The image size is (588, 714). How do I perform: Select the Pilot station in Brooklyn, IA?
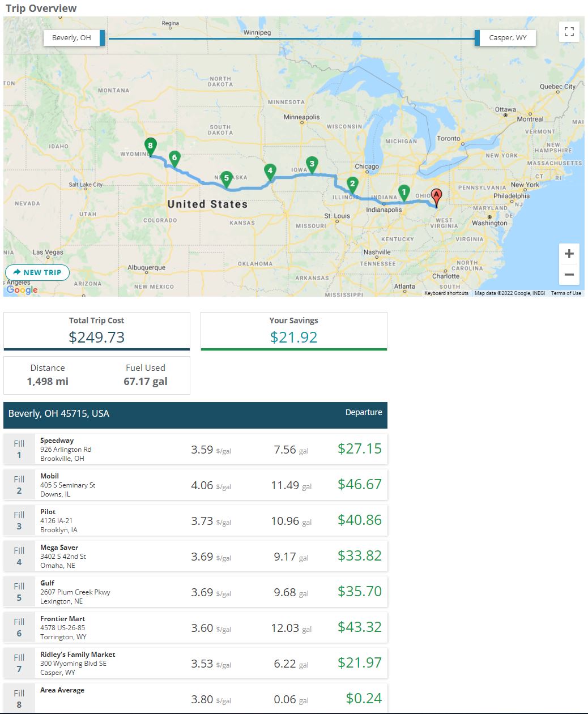tap(195, 521)
